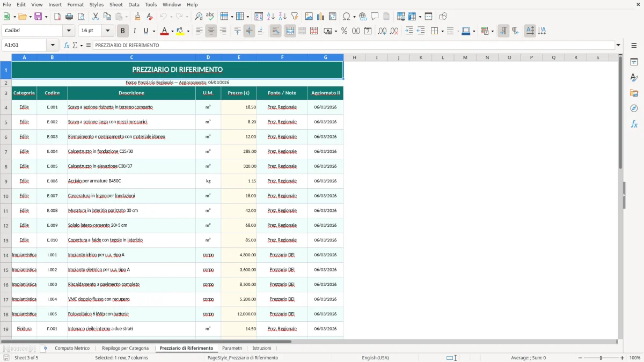Click Sort Descending icon
The image size is (644, 362).
(282, 17)
